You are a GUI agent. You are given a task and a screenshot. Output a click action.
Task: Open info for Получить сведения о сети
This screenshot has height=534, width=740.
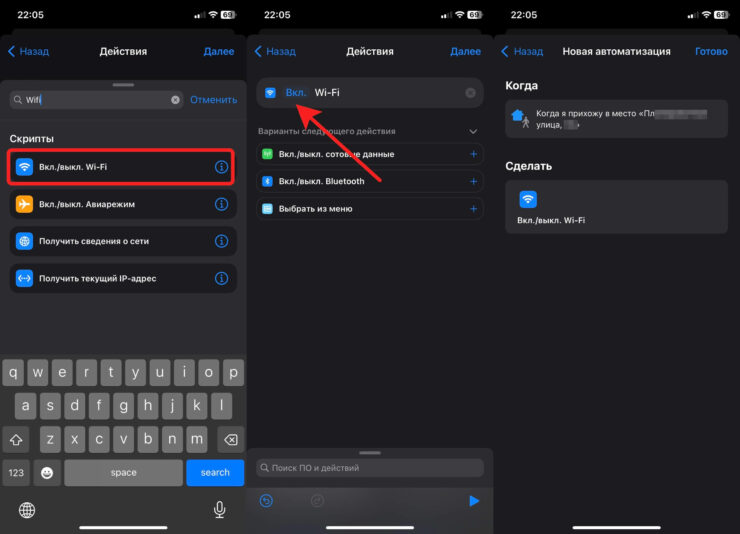click(x=222, y=241)
